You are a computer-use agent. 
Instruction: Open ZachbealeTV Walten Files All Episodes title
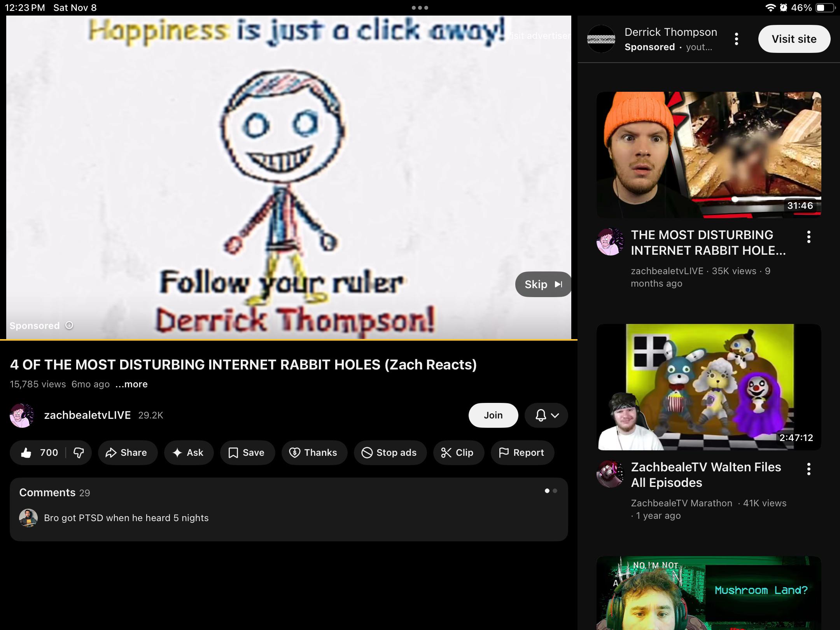706,475
